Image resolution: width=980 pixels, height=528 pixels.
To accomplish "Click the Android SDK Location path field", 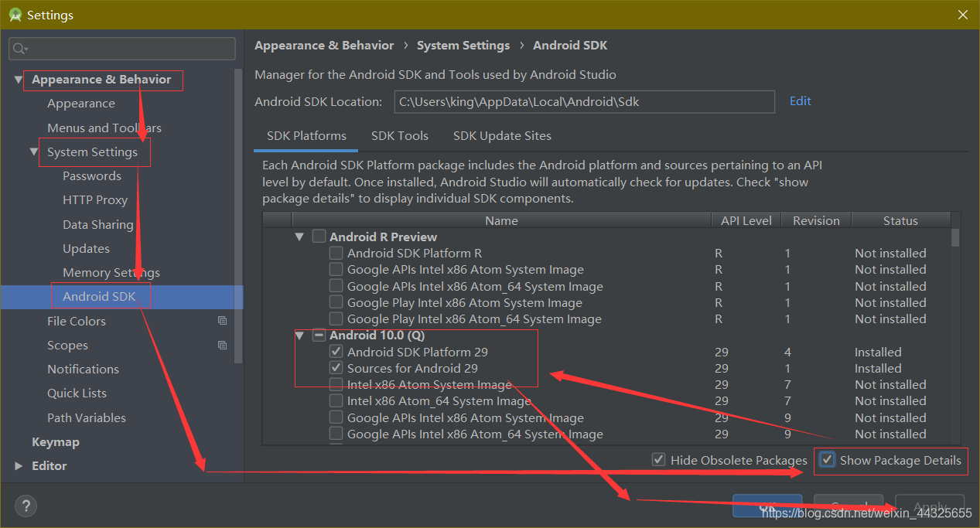I will pos(584,101).
